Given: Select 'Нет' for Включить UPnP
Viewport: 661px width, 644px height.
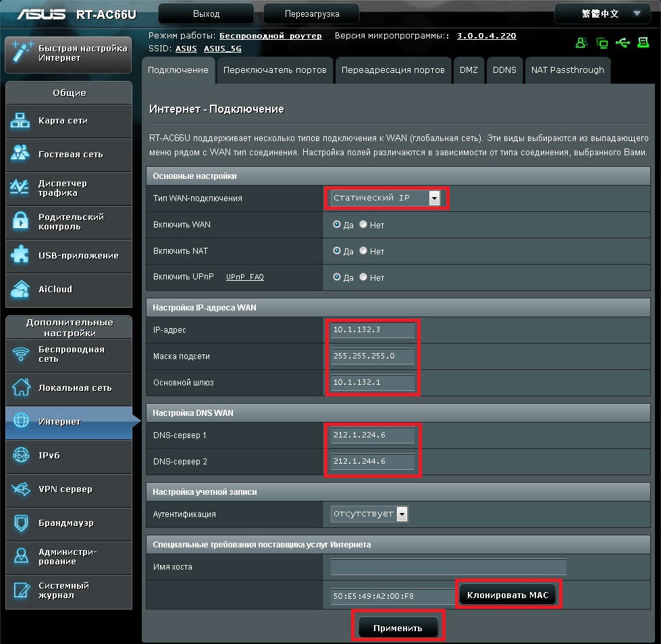Looking at the screenshot, I should 363,277.
